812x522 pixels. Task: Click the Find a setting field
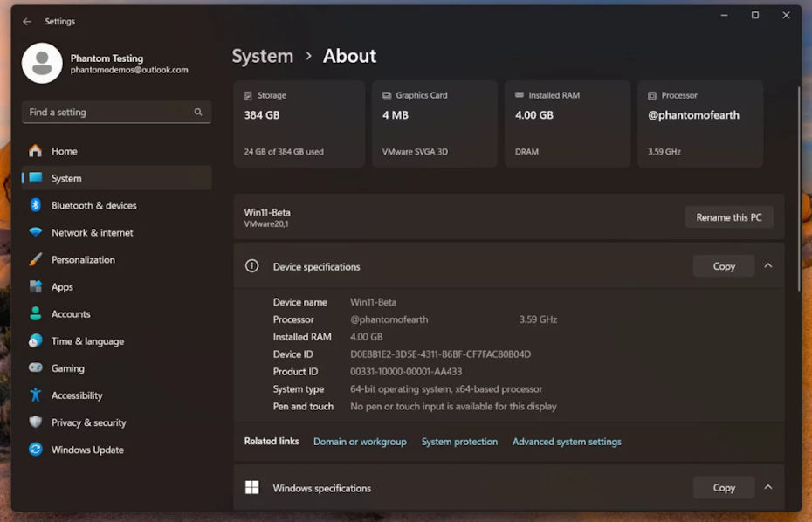coord(105,113)
